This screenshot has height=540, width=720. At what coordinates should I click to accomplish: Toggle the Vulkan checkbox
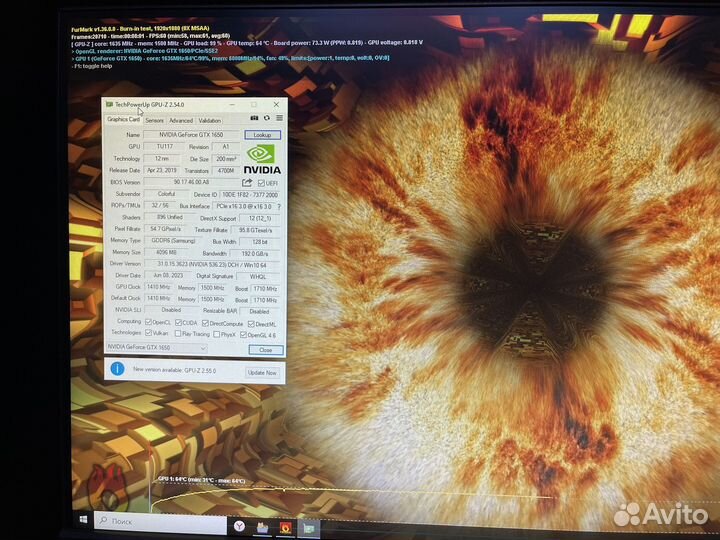pos(148,334)
